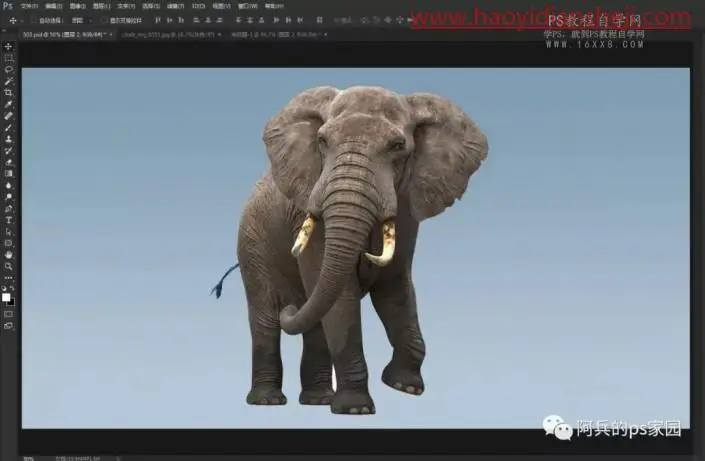Open the Filter menu

[x=175, y=6]
